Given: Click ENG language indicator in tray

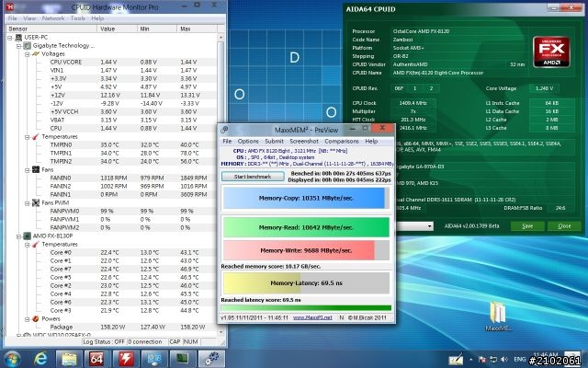Looking at the screenshot, I should [519, 360].
